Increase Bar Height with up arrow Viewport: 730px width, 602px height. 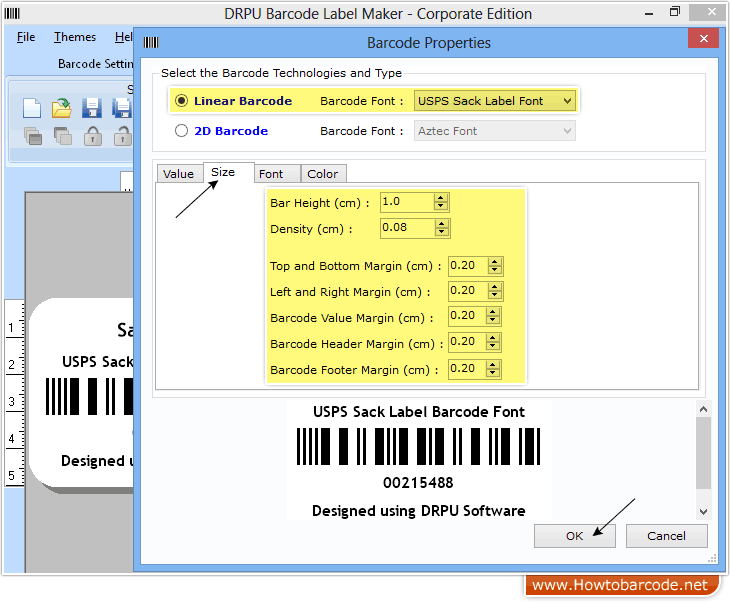tap(440, 198)
